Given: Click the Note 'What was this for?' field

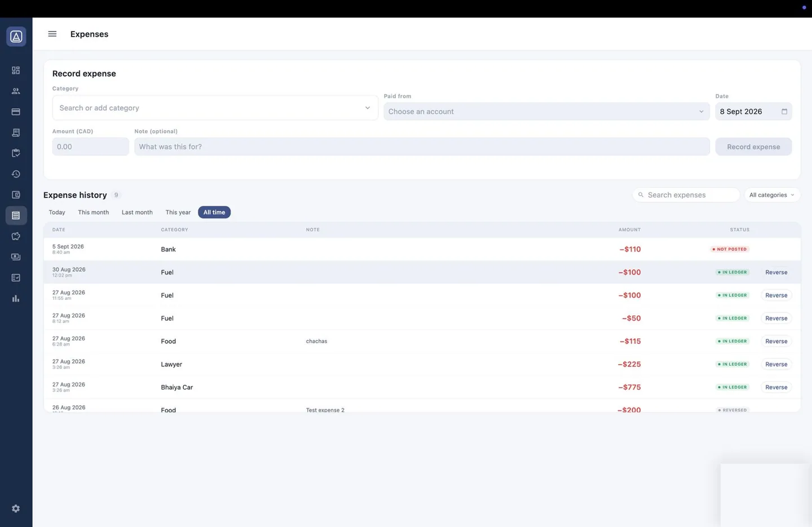Looking at the screenshot, I should click(x=422, y=147).
